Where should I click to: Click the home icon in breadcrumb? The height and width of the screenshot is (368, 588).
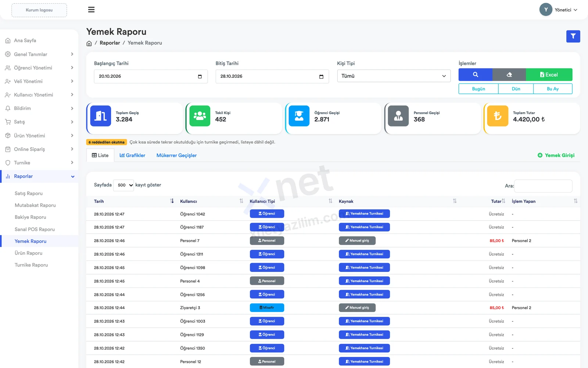pyautogui.click(x=89, y=43)
